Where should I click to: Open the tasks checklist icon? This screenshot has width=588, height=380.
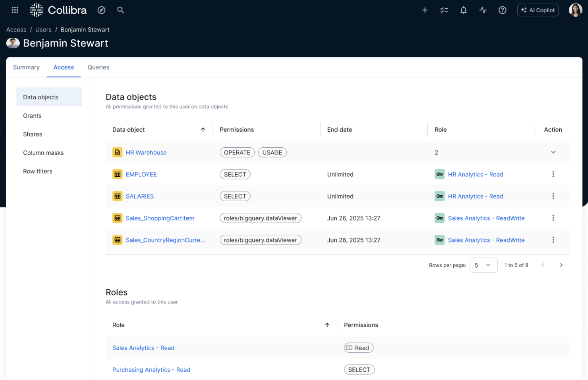pos(444,10)
